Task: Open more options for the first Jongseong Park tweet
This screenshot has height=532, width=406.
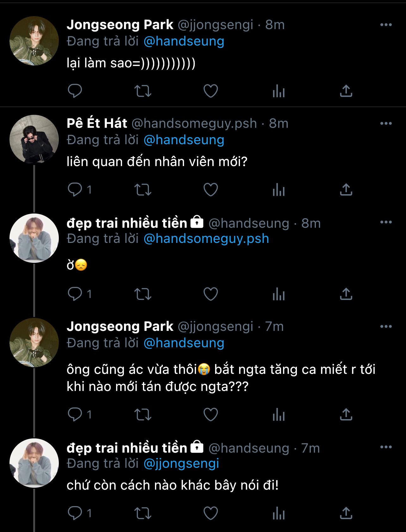Action: [x=386, y=25]
